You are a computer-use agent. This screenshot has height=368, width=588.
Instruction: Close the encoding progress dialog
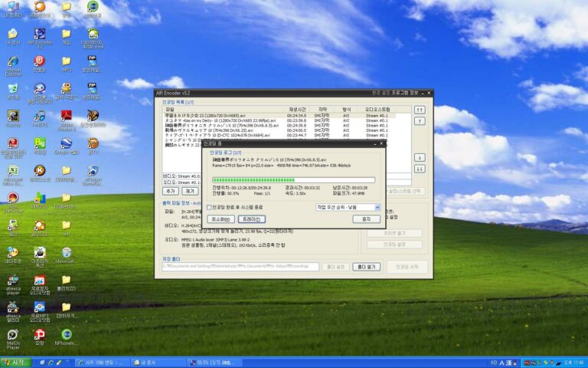[x=381, y=143]
